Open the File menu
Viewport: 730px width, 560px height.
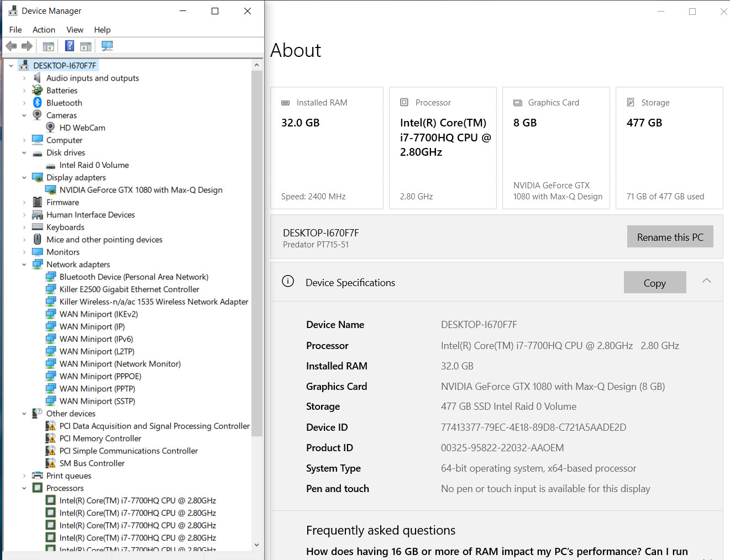15,30
